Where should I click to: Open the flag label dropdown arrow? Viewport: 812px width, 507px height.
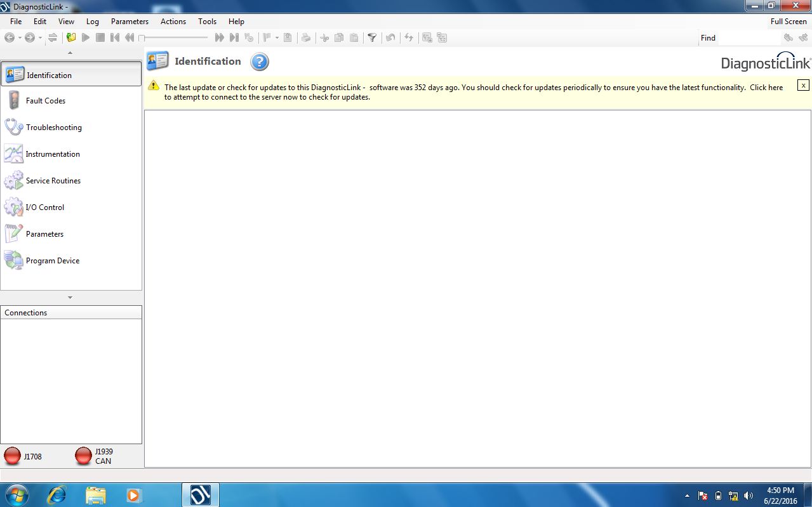pos(277,38)
